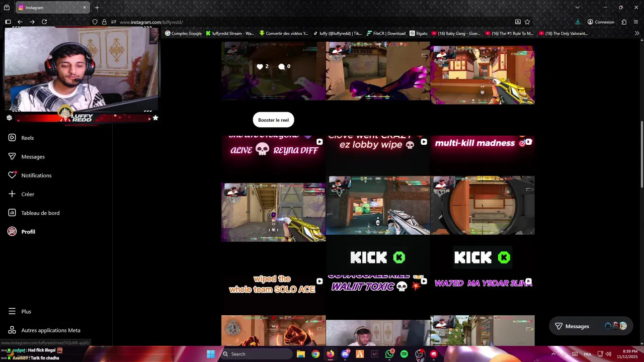Screen dimensions: 644x362
Task: Open the FileCR Download bookmark
Action: tap(386, 33)
